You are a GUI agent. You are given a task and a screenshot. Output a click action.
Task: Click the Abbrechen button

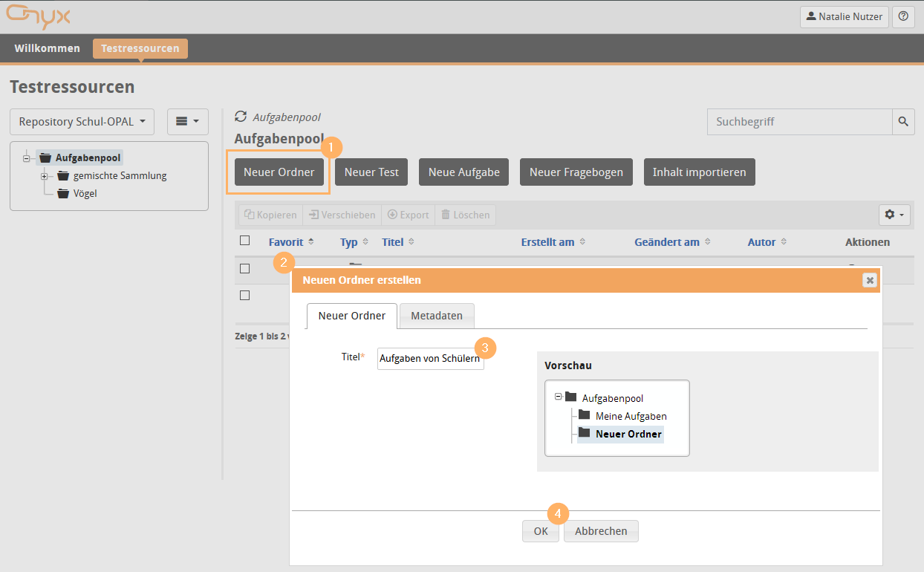coord(600,531)
